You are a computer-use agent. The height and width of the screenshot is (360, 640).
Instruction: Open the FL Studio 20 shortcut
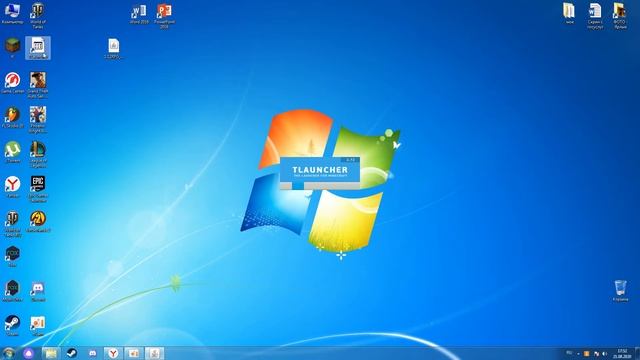(x=12, y=118)
